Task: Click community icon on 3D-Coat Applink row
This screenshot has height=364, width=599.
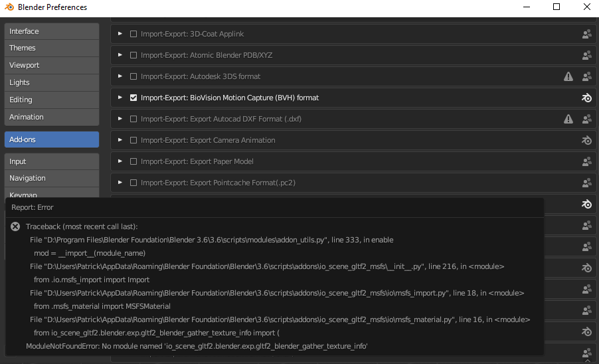Action: (x=587, y=35)
